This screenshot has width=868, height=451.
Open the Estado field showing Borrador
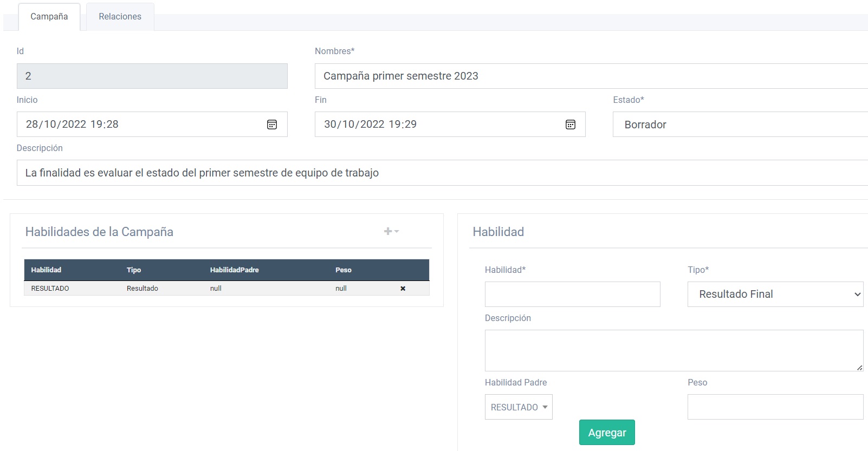(x=740, y=125)
